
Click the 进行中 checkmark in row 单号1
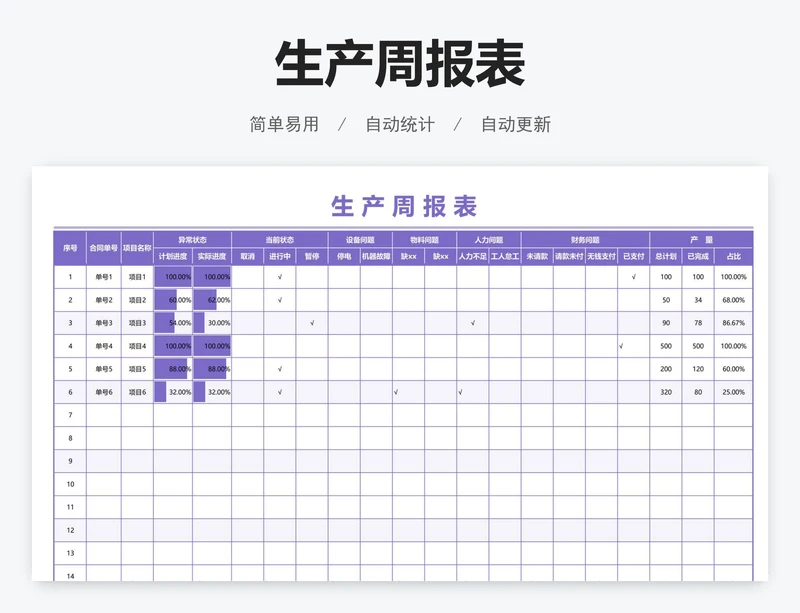[x=280, y=277]
